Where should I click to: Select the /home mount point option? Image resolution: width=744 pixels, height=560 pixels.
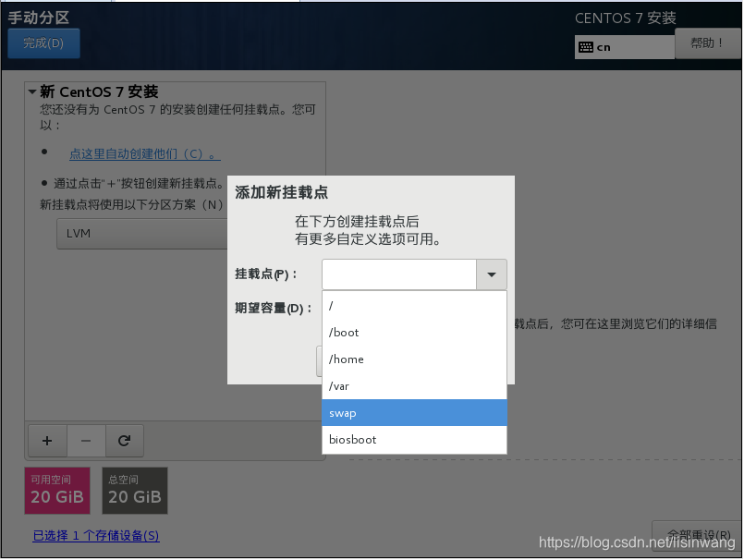coord(414,359)
